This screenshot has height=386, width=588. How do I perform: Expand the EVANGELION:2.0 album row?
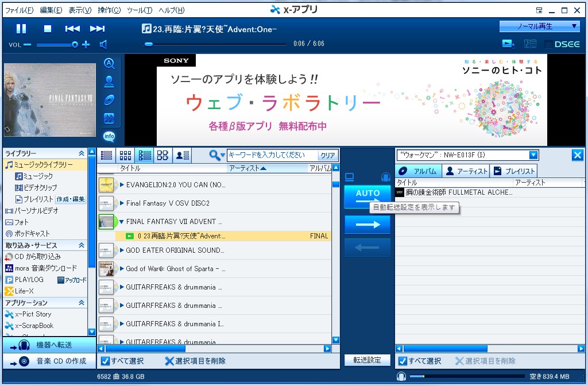122,184
